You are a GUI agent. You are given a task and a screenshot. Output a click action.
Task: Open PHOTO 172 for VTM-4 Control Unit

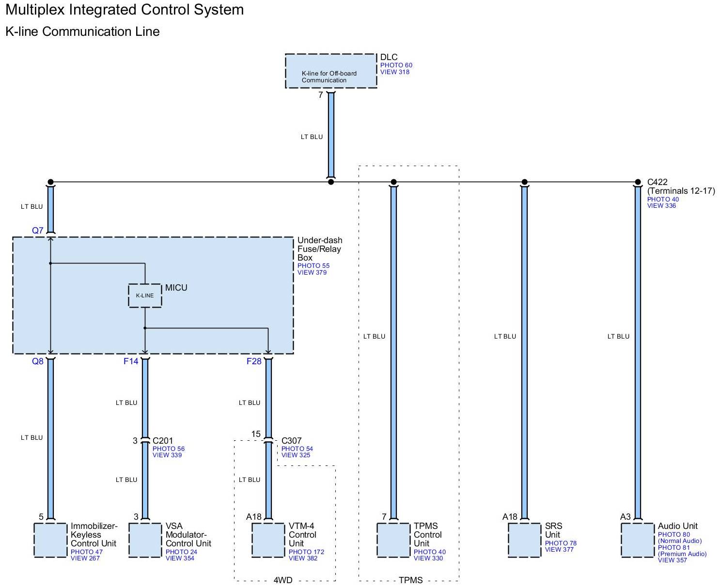[x=306, y=552]
